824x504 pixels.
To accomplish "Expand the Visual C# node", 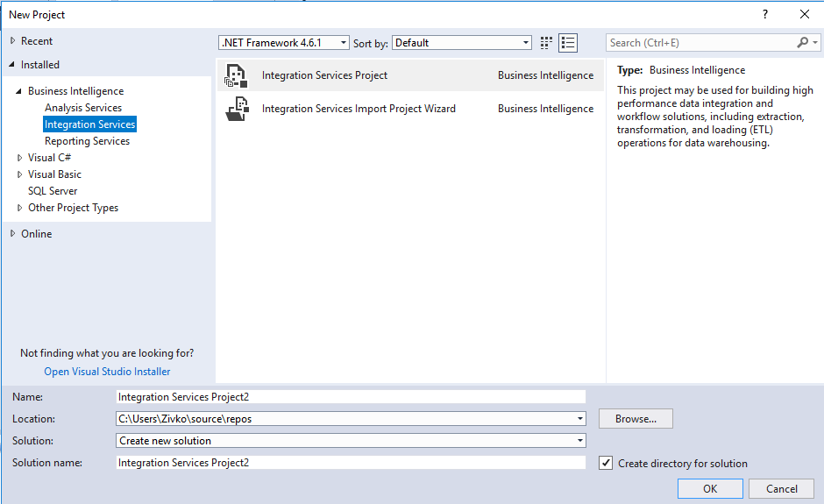I will point(19,158).
